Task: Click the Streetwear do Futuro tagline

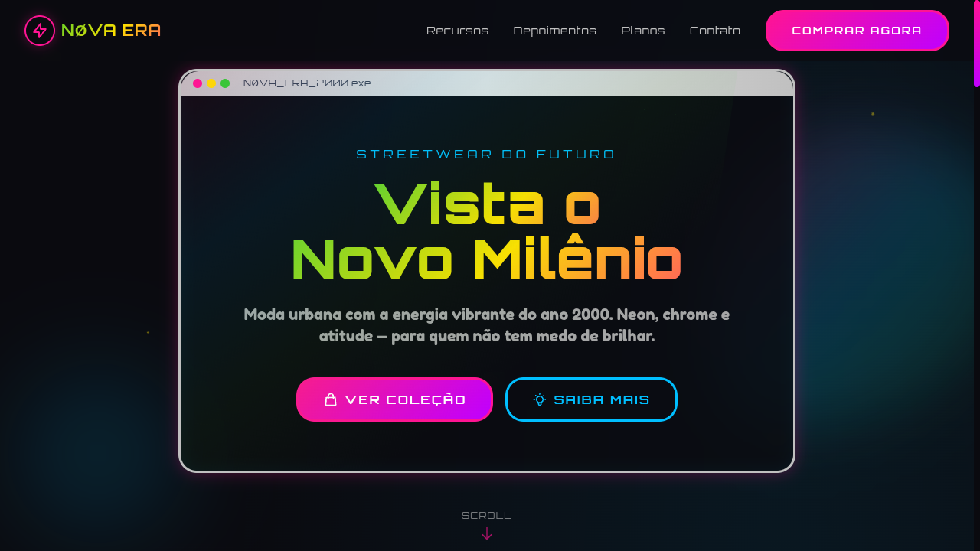Action: 486,154
